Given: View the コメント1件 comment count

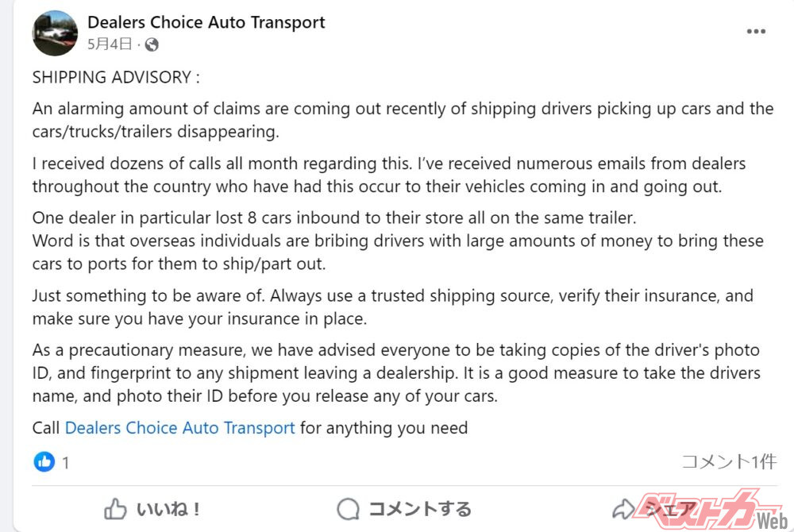Looking at the screenshot, I should (x=728, y=461).
